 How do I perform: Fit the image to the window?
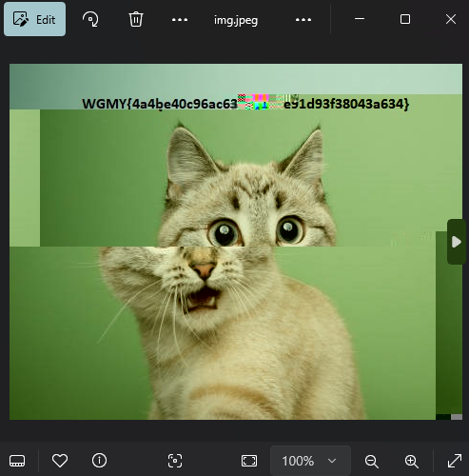click(249, 461)
